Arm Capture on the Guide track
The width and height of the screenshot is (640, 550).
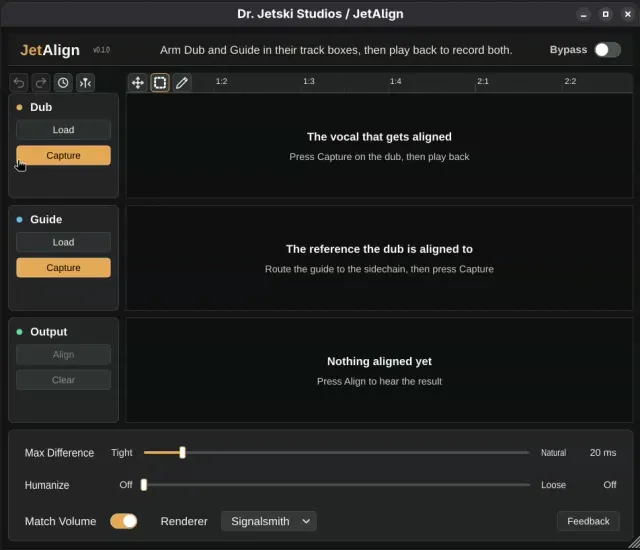pyautogui.click(x=63, y=268)
